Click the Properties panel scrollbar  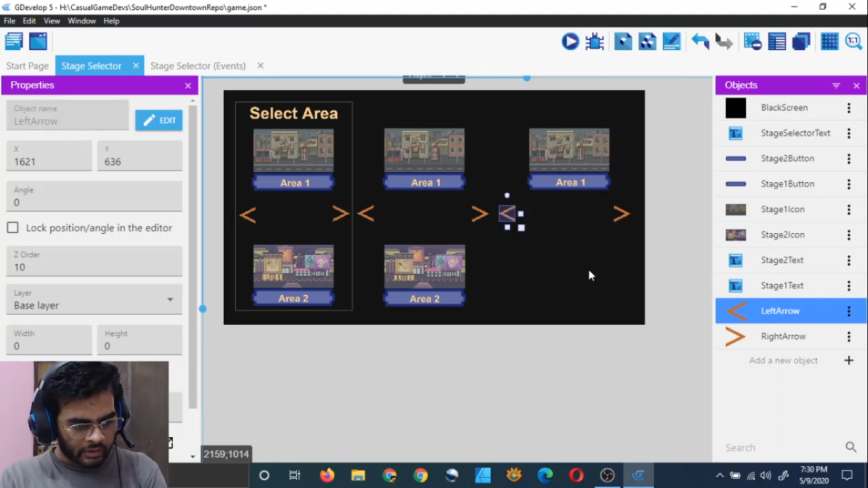tap(193, 257)
